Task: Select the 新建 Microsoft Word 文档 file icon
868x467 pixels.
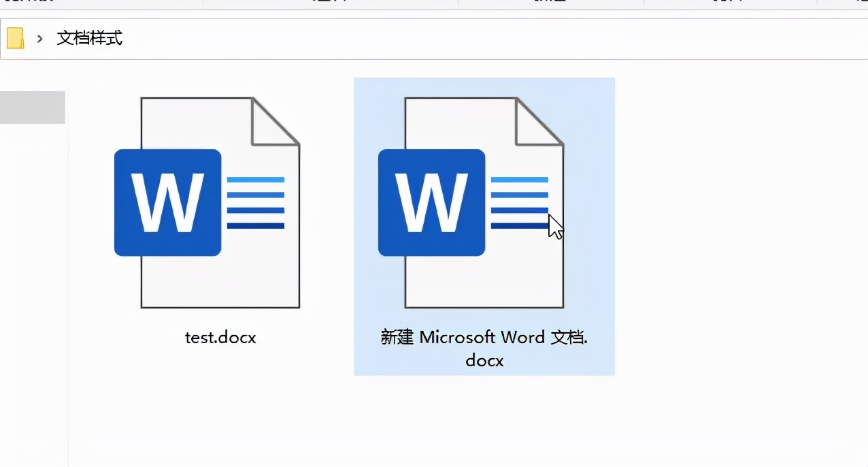Action: 471,203
